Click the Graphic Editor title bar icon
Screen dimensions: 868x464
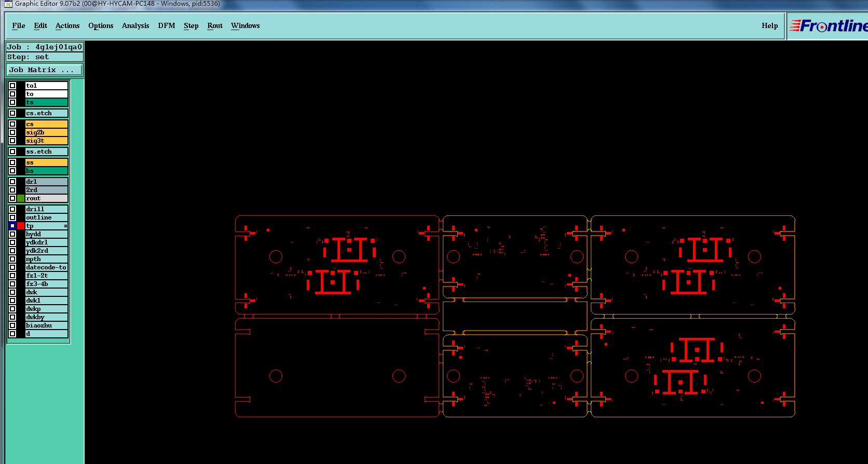8,4
